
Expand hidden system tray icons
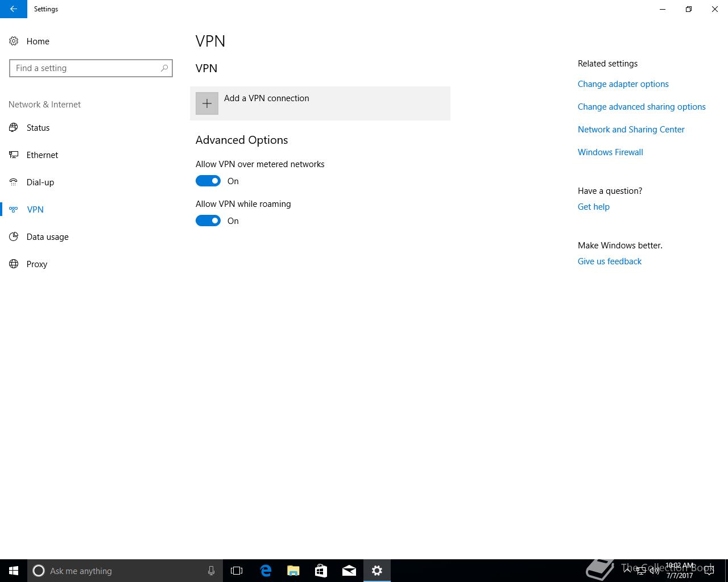coord(627,571)
